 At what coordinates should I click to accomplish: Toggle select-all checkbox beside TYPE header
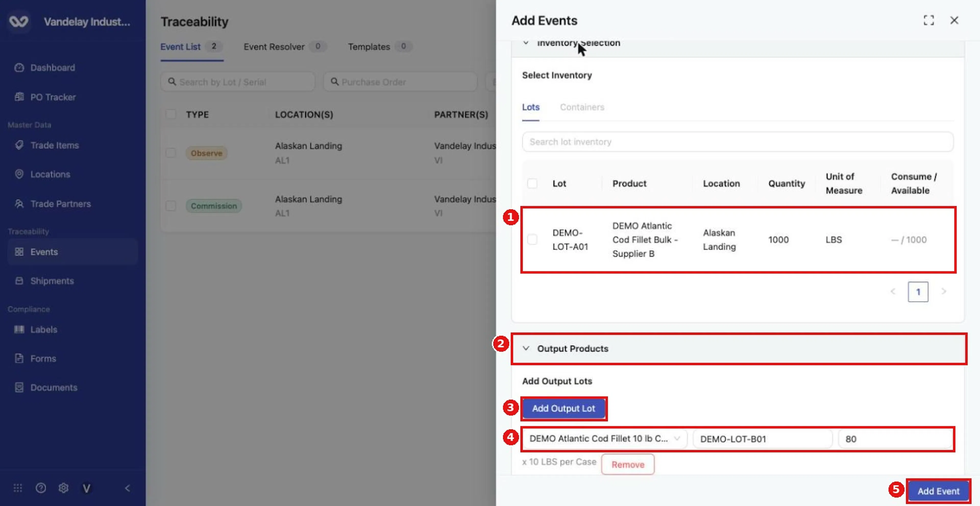tap(171, 114)
